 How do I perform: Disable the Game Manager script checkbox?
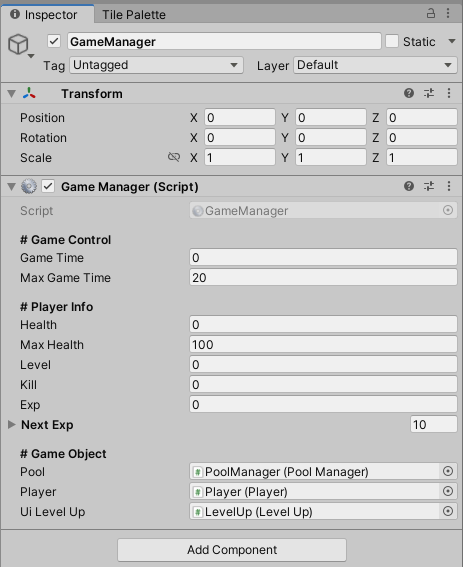coord(48,186)
